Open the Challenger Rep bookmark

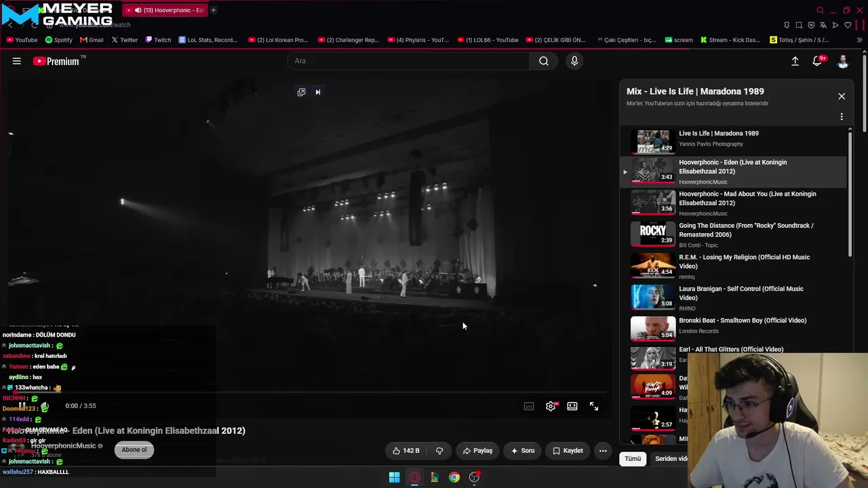(x=349, y=40)
